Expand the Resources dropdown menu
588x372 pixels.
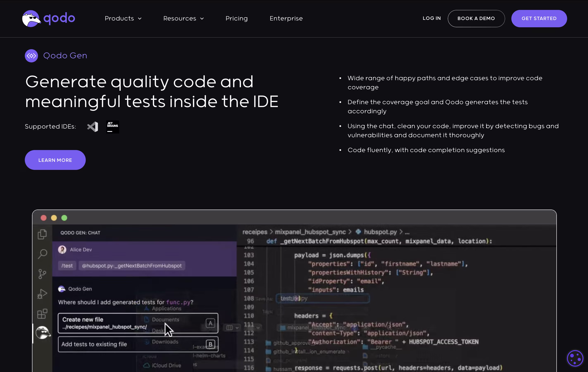click(183, 19)
